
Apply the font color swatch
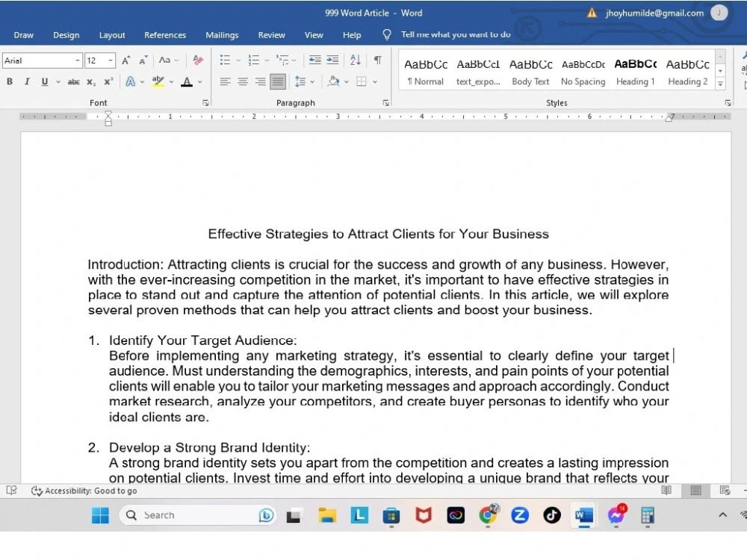[187, 82]
